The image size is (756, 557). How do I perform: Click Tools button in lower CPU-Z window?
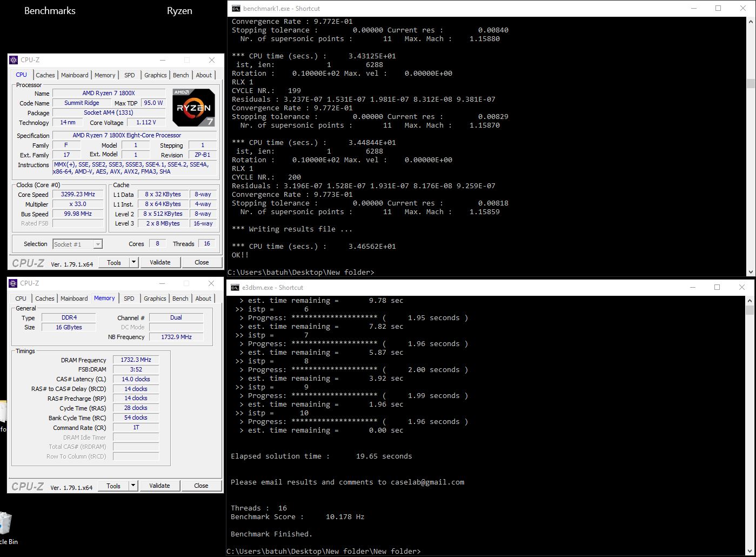[x=113, y=486]
